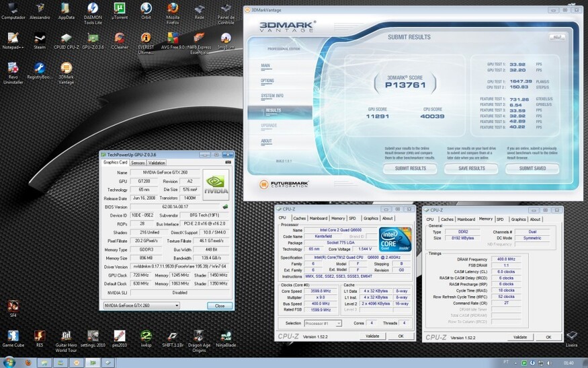
Task: Open the Orbit downloader icon
Action: coord(146,11)
